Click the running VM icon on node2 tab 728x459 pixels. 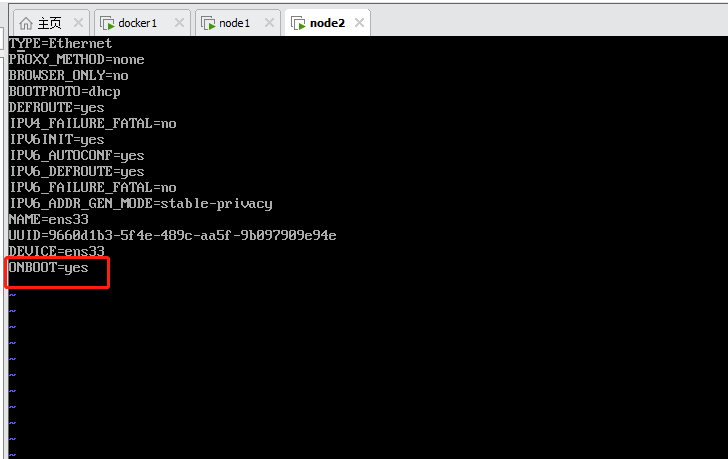[x=298, y=23]
